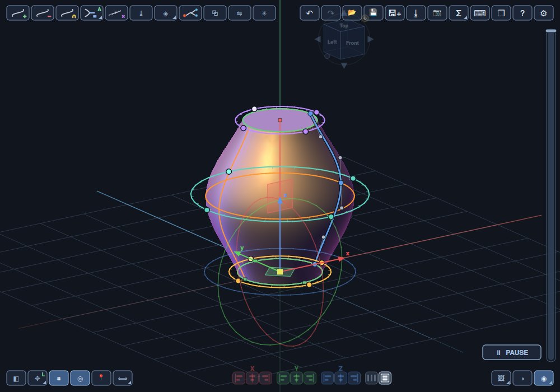Click the vertical slider handle on right
This screenshot has height=392, width=560.
pyautogui.click(x=551, y=31)
